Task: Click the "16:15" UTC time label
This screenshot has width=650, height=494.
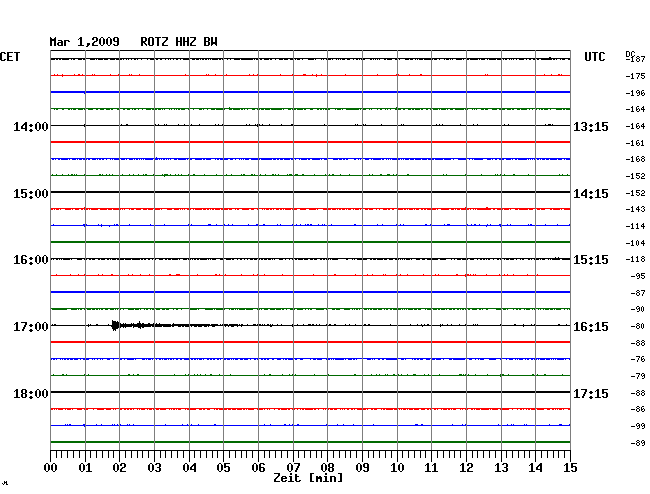Action: 591,327
